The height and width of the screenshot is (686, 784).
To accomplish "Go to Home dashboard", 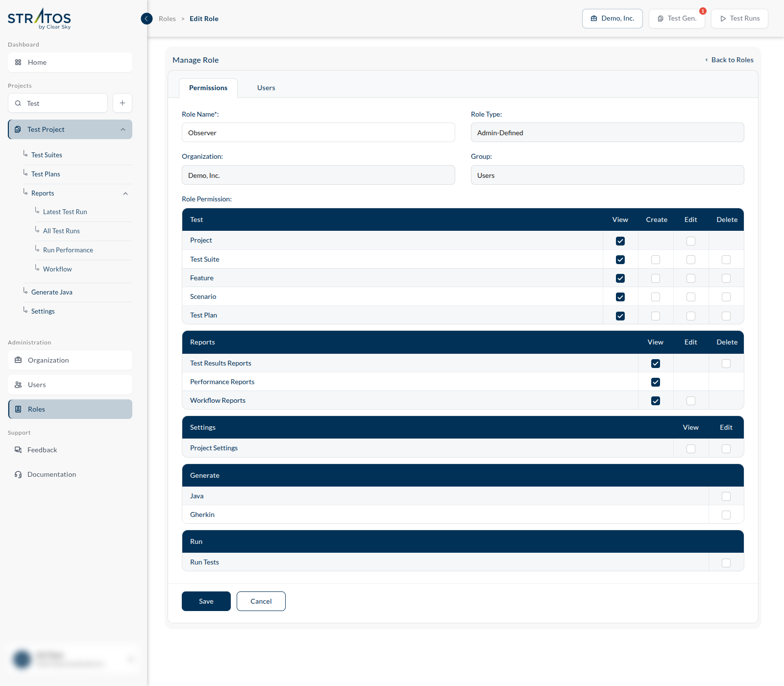I will coord(70,62).
